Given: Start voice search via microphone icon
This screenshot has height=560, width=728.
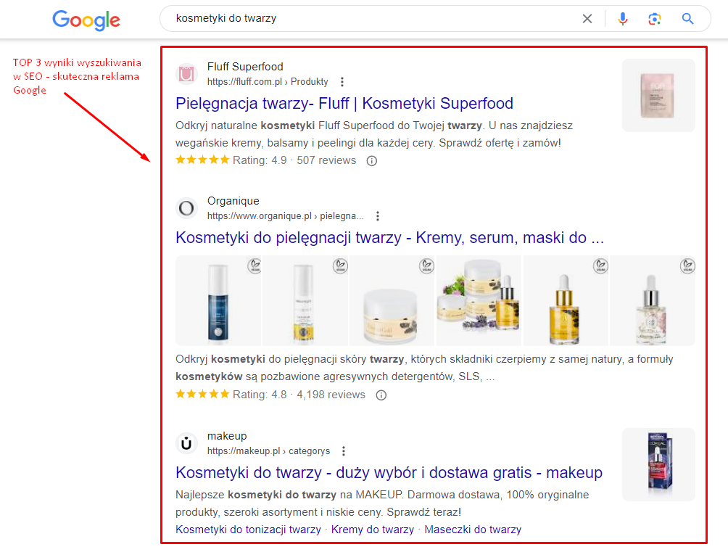Looking at the screenshot, I should [x=623, y=19].
